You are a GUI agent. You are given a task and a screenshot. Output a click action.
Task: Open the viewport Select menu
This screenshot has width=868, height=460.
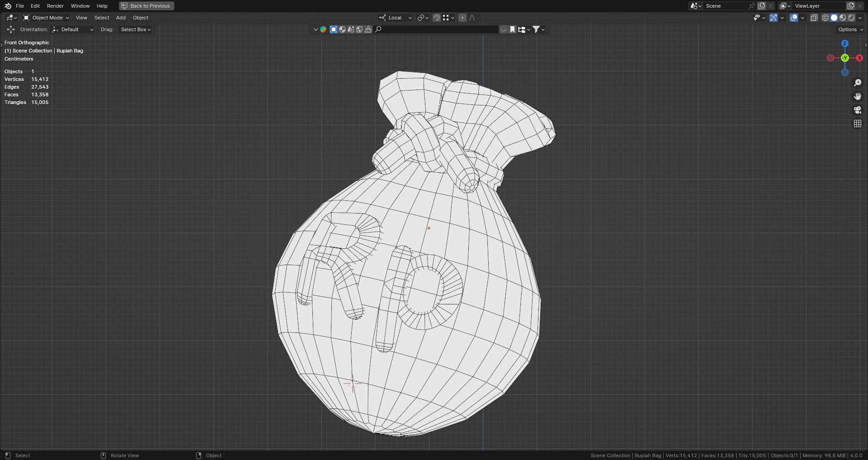click(x=102, y=18)
